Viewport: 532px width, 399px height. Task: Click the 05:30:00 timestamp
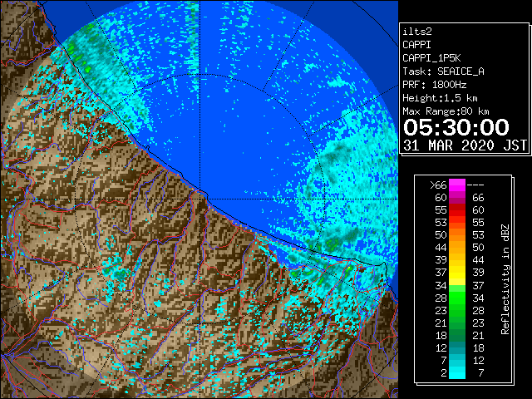tap(456, 127)
